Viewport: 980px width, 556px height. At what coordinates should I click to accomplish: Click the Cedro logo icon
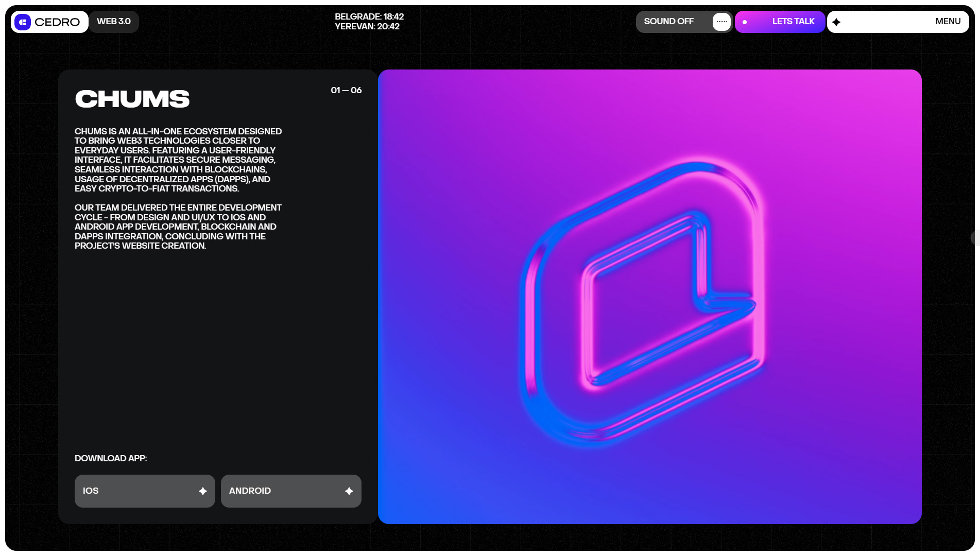coord(23,22)
